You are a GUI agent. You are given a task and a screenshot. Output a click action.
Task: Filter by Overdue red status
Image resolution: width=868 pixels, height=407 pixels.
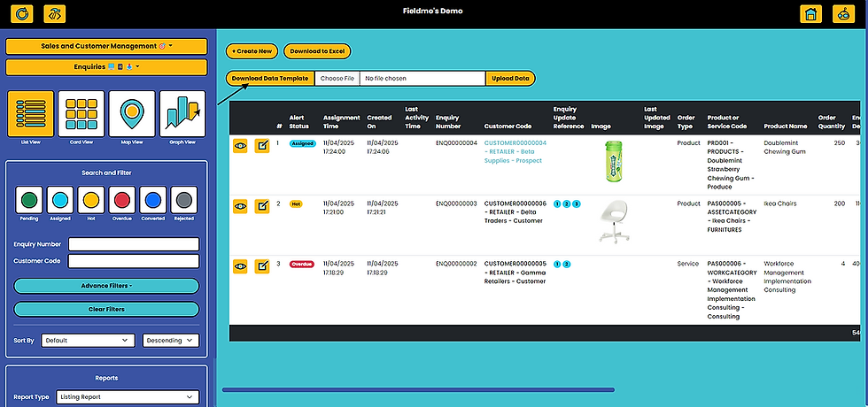click(x=122, y=200)
